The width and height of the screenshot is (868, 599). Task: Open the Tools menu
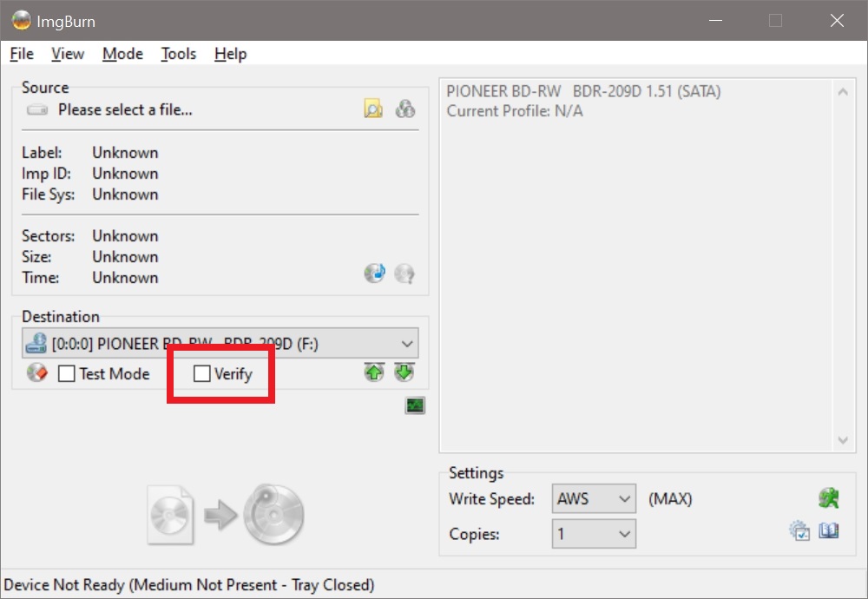click(x=178, y=54)
